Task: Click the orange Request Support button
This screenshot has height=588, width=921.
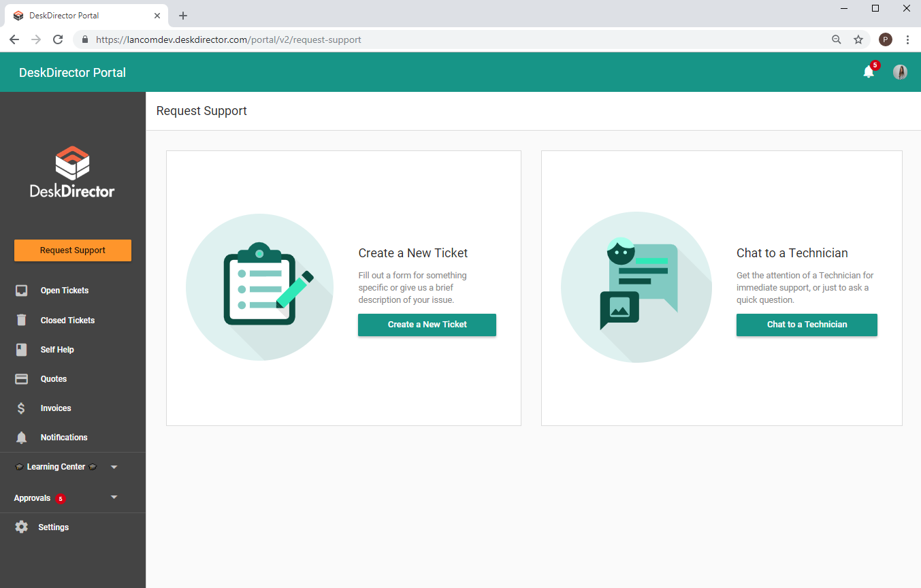Action: coord(73,250)
